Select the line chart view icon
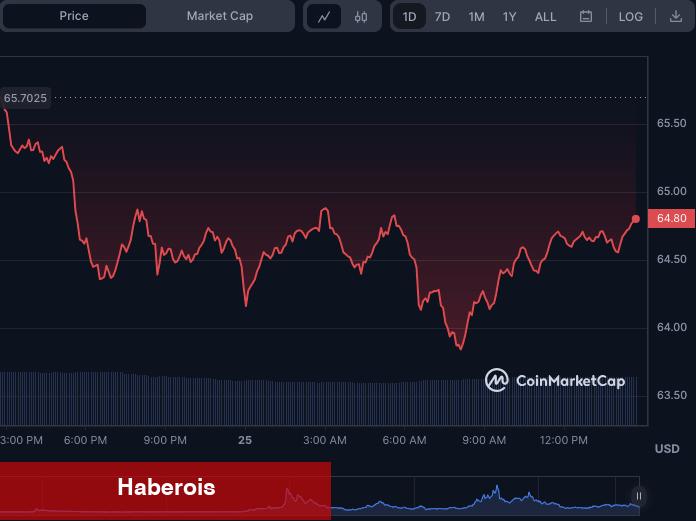 (324, 17)
